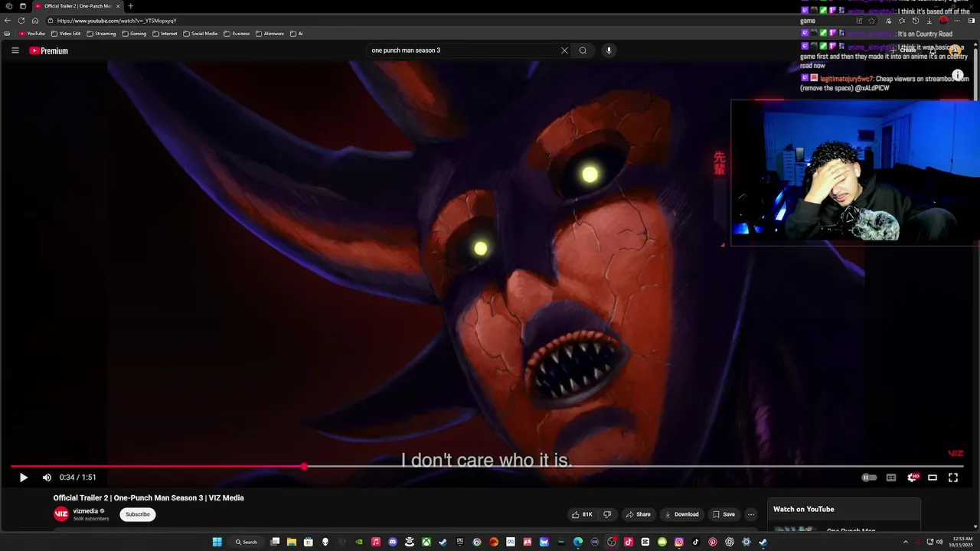Viewport: 980px width, 551px height.
Task: Click the YouTube search box
Action: (463, 51)
